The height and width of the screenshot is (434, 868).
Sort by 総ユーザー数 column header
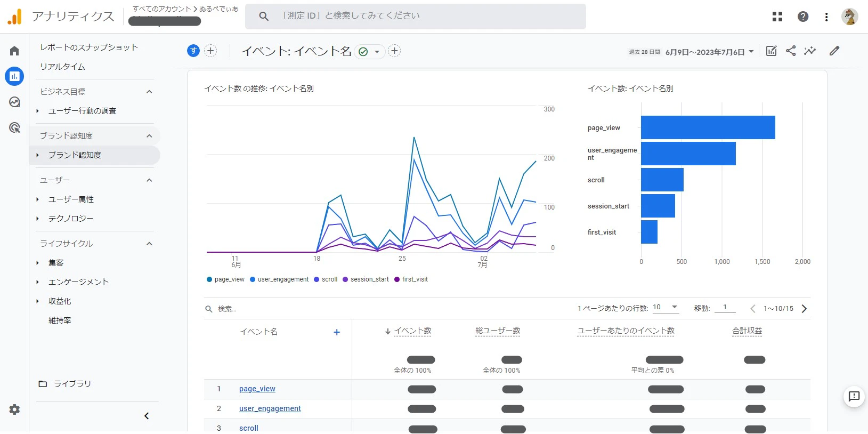498,331
